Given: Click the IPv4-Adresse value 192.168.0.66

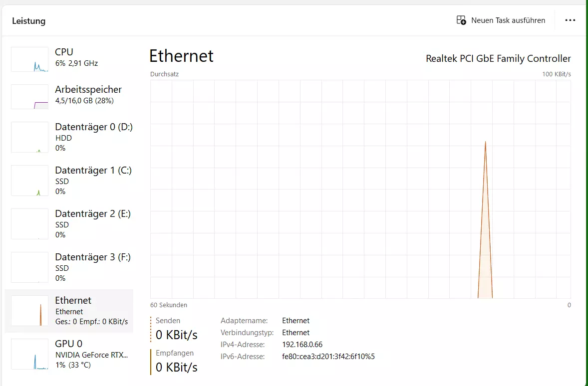Looking at the screenshot, I should (302, 345).
